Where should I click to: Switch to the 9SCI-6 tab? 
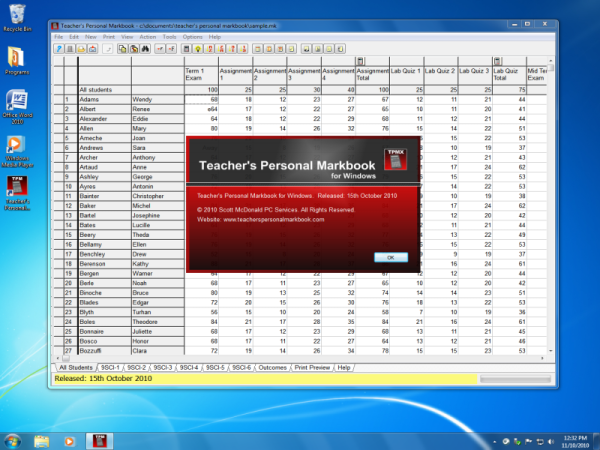pyautogui.click(x=241, y=367)
